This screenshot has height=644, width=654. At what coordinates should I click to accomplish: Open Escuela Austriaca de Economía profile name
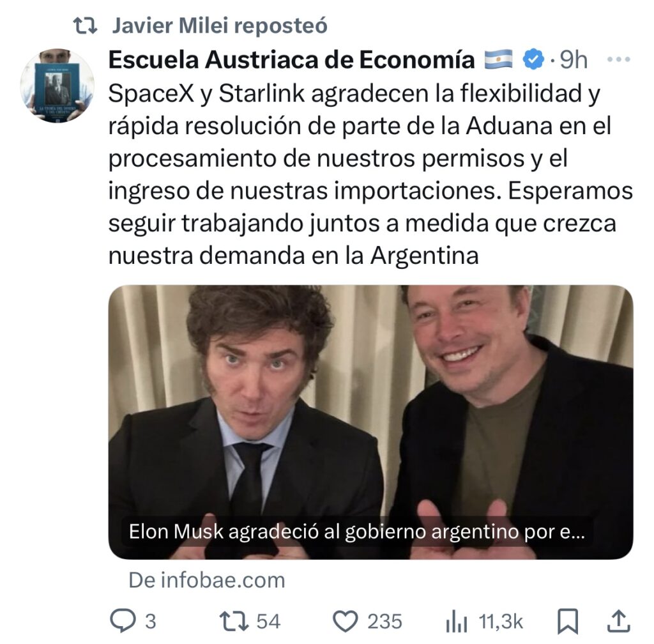tap(291, 59)
